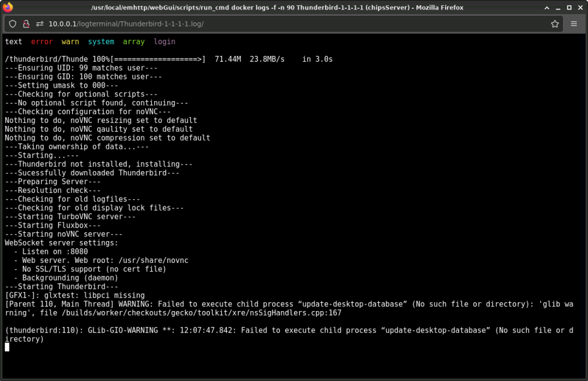
Task: Click "---Preparing Server---" log line
Action: 53,182
